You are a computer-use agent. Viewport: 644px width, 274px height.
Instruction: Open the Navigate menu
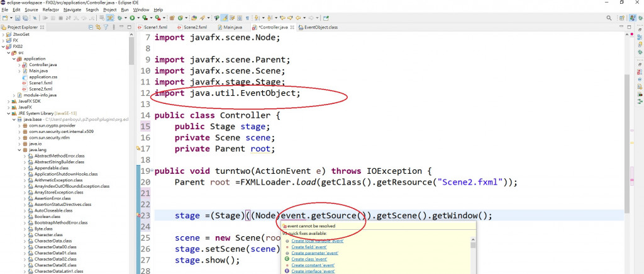(72, 9)
